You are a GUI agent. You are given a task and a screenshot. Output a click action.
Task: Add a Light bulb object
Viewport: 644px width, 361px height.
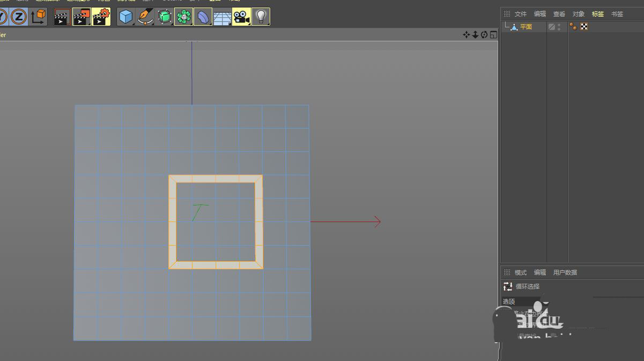pos(261,17)
